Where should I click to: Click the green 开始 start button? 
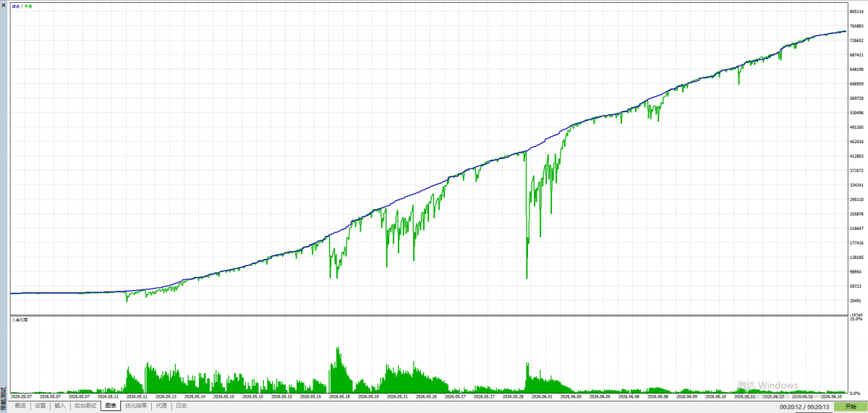(x=849, y=407)
